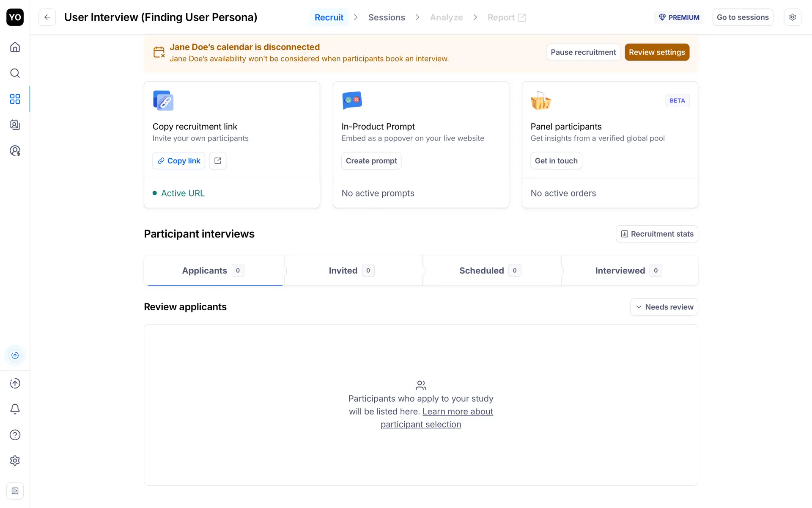Select the Interviewed tab
Screen dimensions: 812x508
(628, 271)
